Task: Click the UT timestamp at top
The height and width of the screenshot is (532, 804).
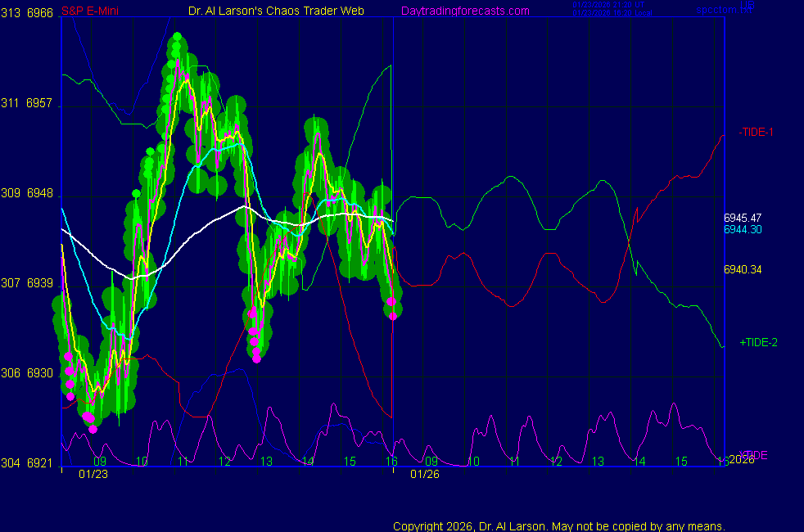Action: tap(609, 5)
